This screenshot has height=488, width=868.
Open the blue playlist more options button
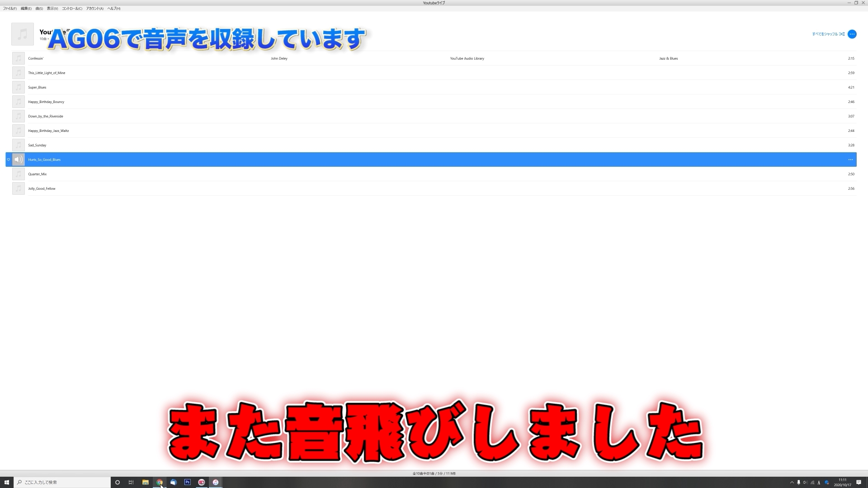coord(852,34)
